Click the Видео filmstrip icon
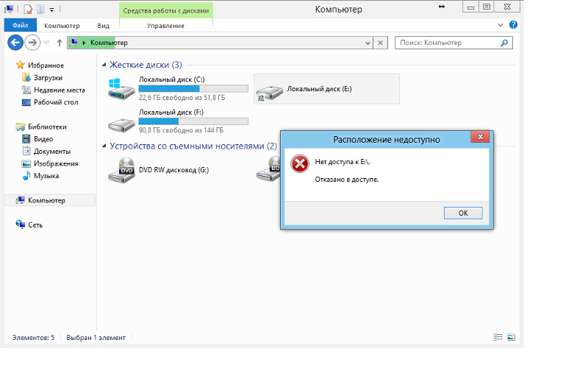The height and width of the screenshot is (368, 588). click(26, 139)
